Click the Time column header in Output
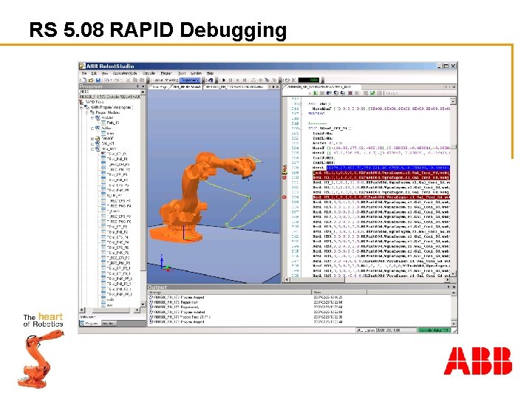Image resolution: width=532 pixels, height=399 pixels. click(x=339, y=292)
